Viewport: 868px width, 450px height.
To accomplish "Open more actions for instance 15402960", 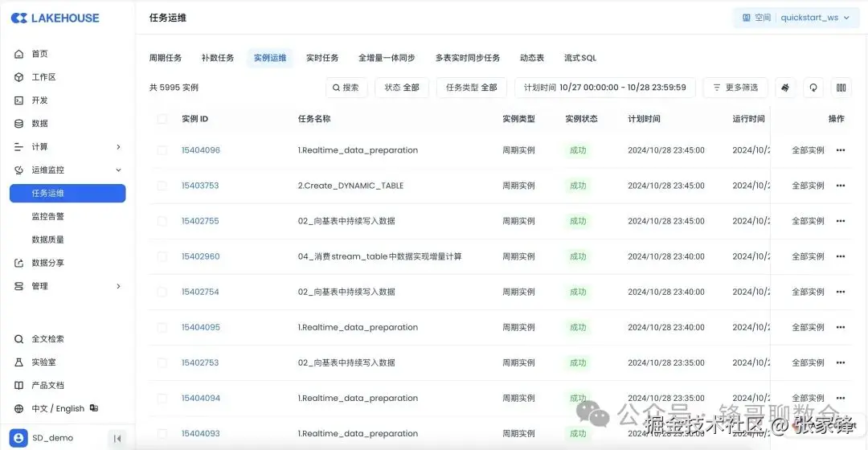I will click(x=841, y=256).
